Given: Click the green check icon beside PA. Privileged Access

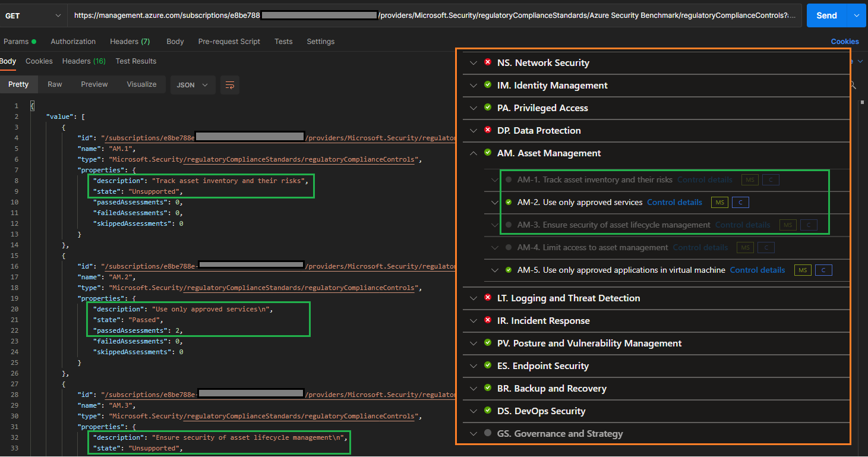Looking at the screenshot, I should coord(487,108).
